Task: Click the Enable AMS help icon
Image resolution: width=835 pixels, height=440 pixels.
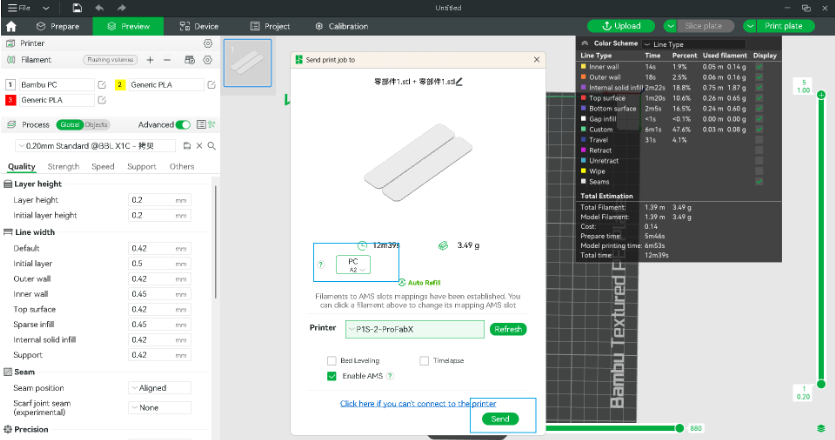Action: point(390,376)
